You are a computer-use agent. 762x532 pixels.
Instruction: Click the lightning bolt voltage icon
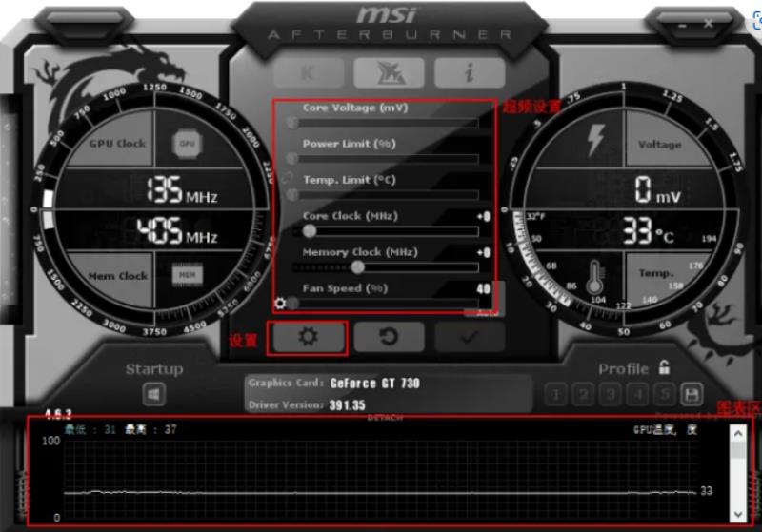(x=596, y=140)
